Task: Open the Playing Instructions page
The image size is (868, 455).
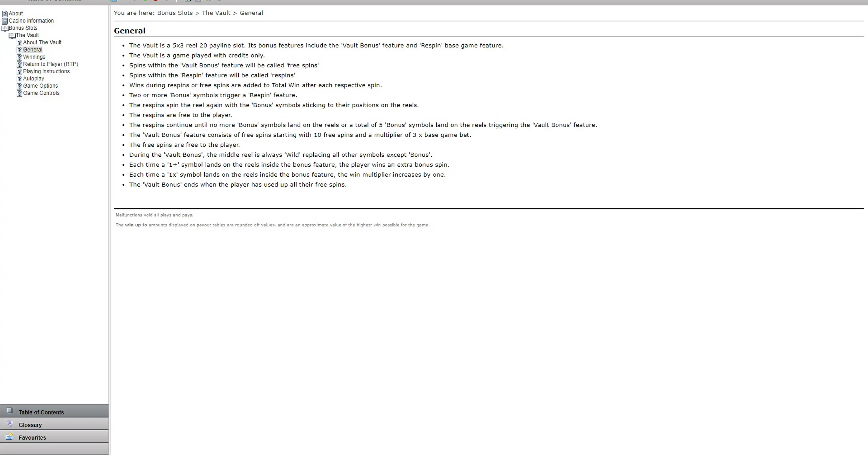Action: pos(46,71)
